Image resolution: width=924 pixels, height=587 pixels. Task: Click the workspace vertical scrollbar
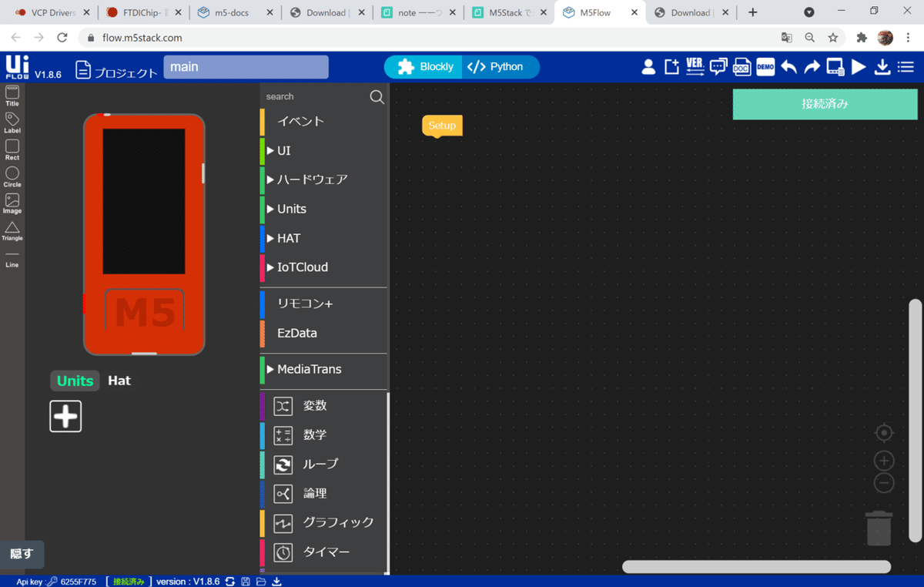[x=915, y=421]
